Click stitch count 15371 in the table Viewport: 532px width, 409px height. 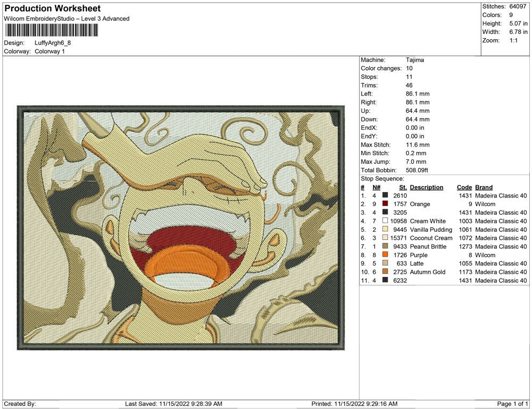click(x=398, y=238)
